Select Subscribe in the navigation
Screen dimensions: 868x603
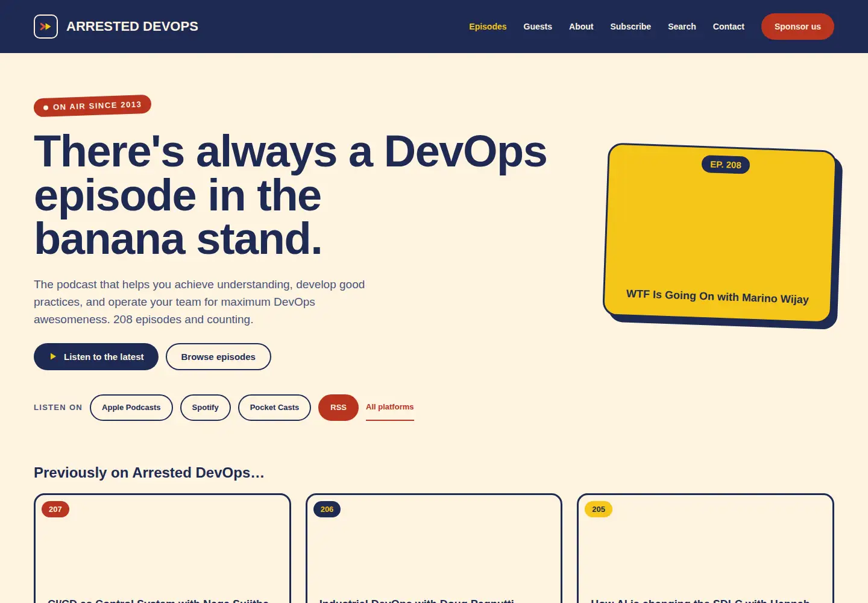point(631,27)
